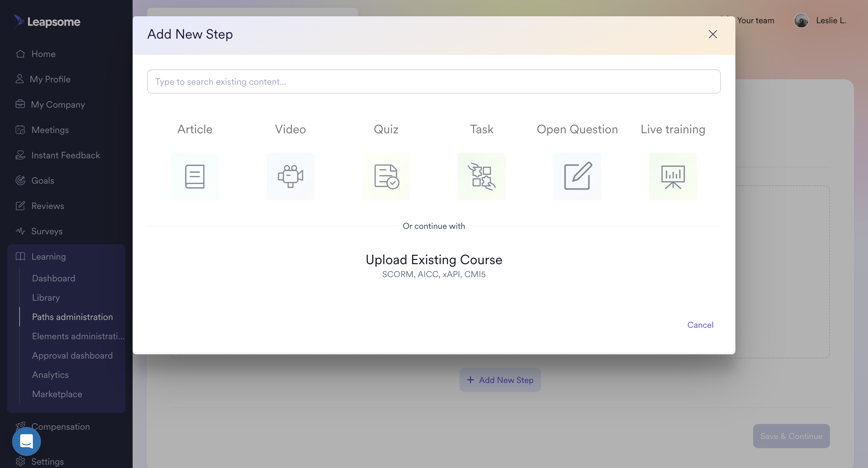Click the Leapsome logo
The image size is (868, 468).
47,21
